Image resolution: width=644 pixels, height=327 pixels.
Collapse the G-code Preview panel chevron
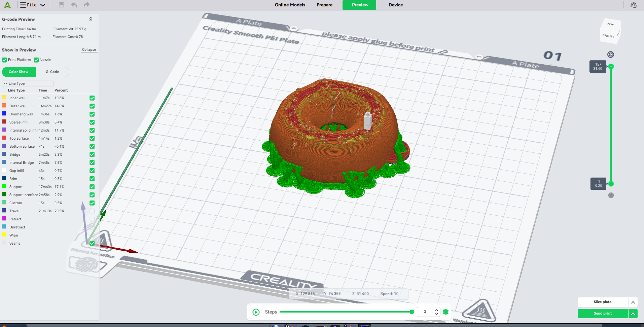[91, 19]
